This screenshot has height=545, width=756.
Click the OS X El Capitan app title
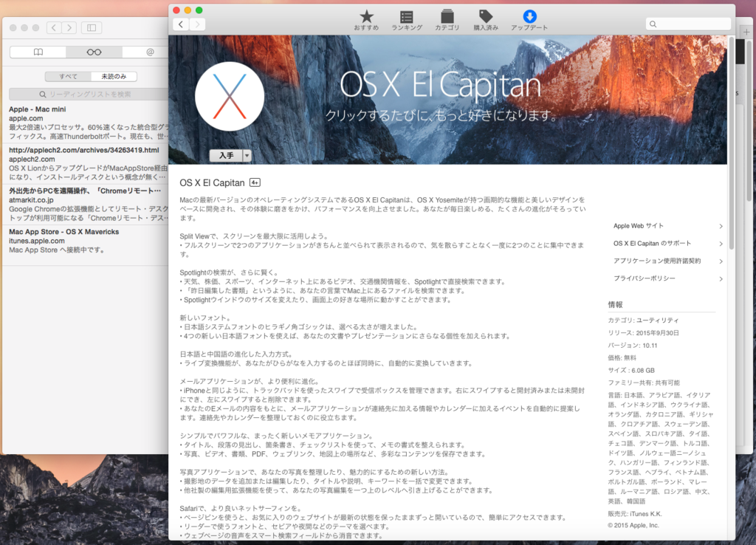pyautogui.click(x=212, y=183)
